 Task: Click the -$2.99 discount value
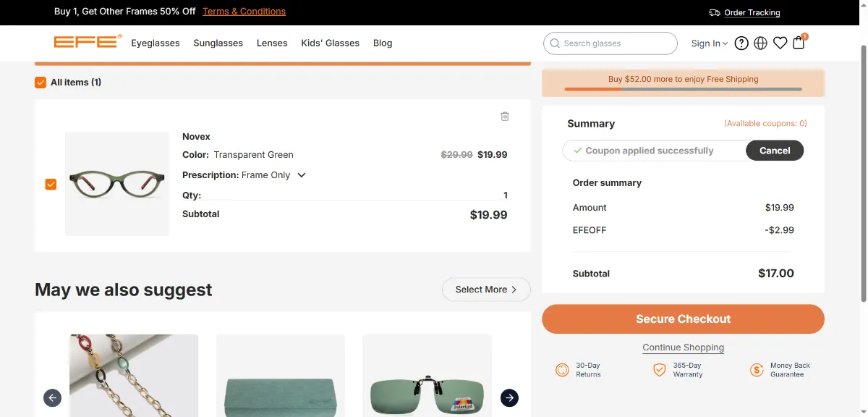tap(779, 230)
